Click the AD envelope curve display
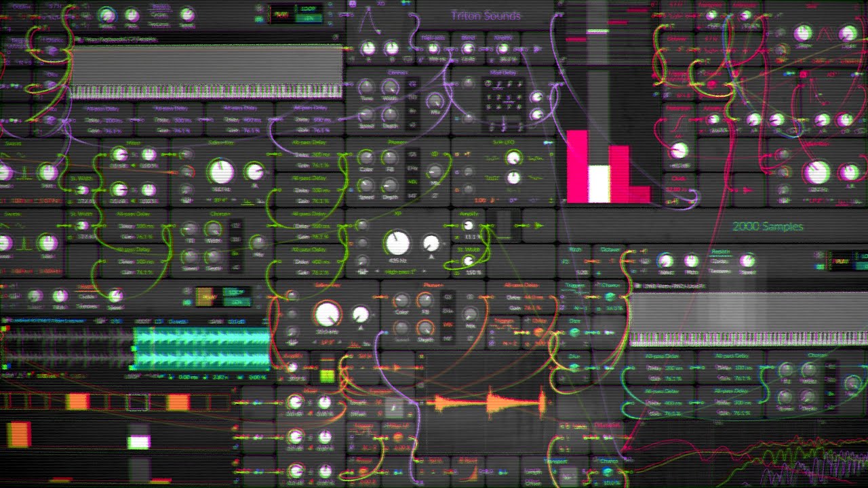 pos(370,20)
